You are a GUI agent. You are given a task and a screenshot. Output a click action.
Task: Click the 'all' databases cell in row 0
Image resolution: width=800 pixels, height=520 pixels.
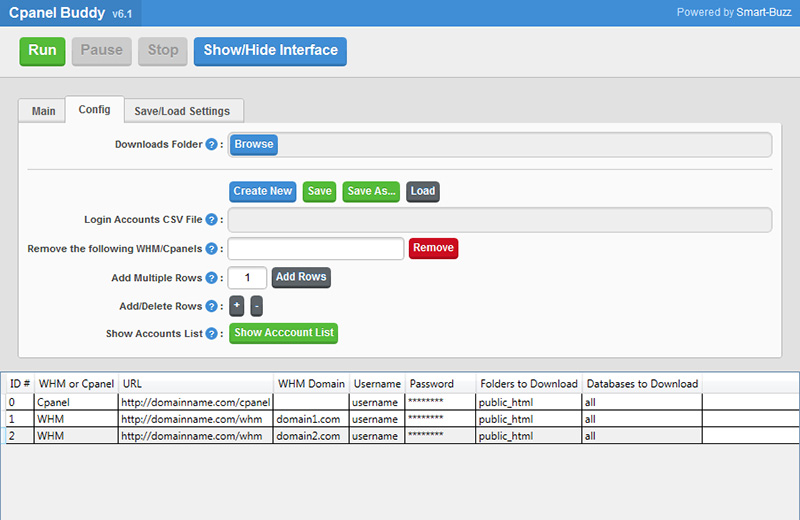(x=642, y=402)
